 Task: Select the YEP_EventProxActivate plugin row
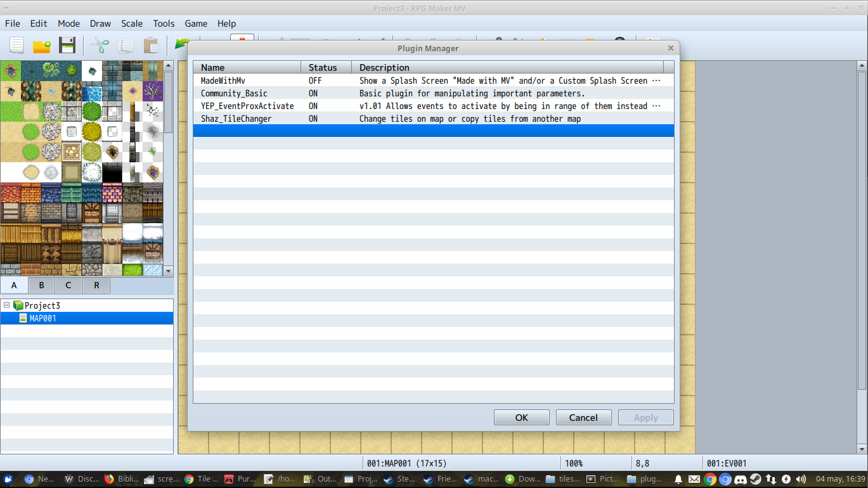(x=434, y=106)
